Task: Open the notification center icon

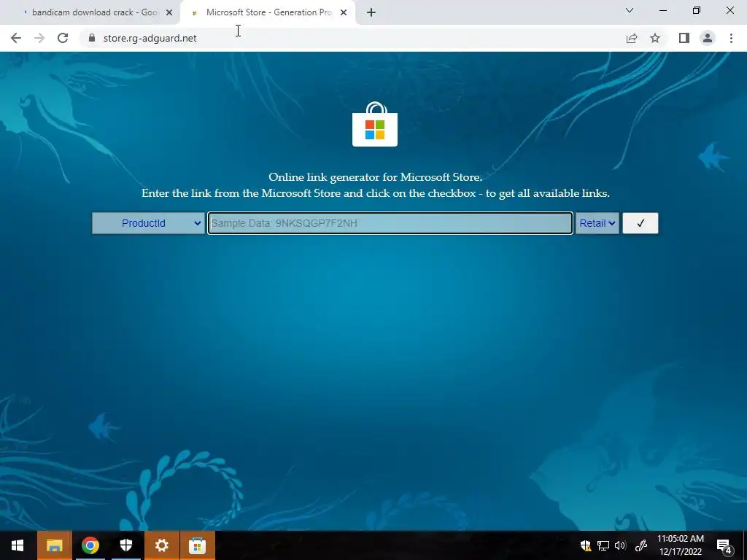Action: [724, 545]
